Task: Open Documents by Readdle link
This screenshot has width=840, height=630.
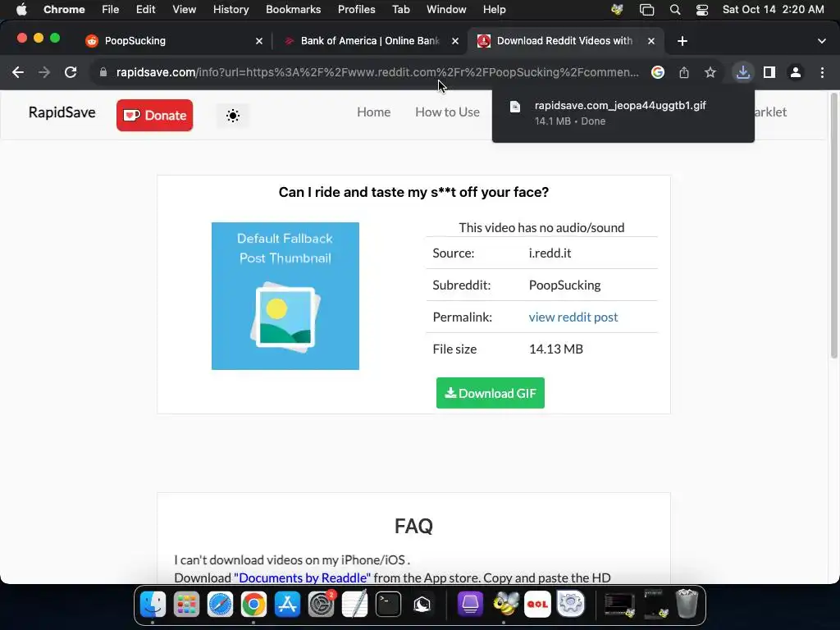Action: pos(302,578)
